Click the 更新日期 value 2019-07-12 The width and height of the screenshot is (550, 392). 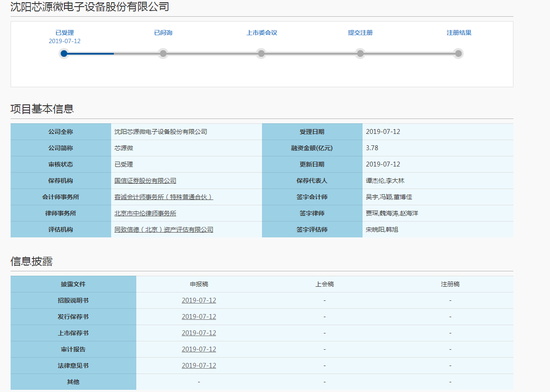pyautogui.click(x=383, y=164)
